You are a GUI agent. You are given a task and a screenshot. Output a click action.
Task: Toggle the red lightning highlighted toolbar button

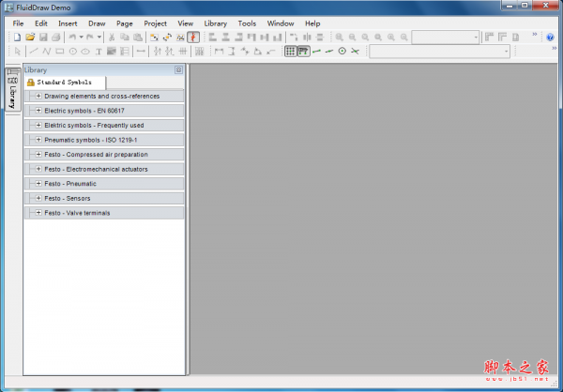193,37
